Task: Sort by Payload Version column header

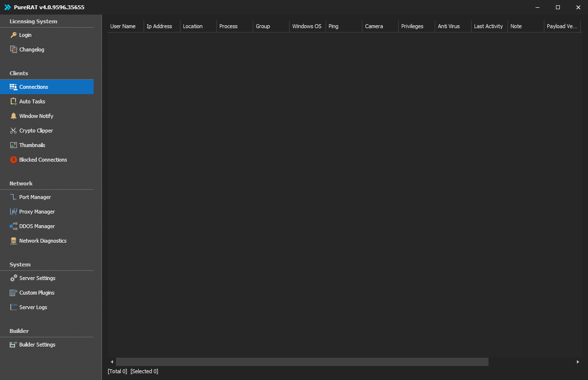Action: point(562,26)
